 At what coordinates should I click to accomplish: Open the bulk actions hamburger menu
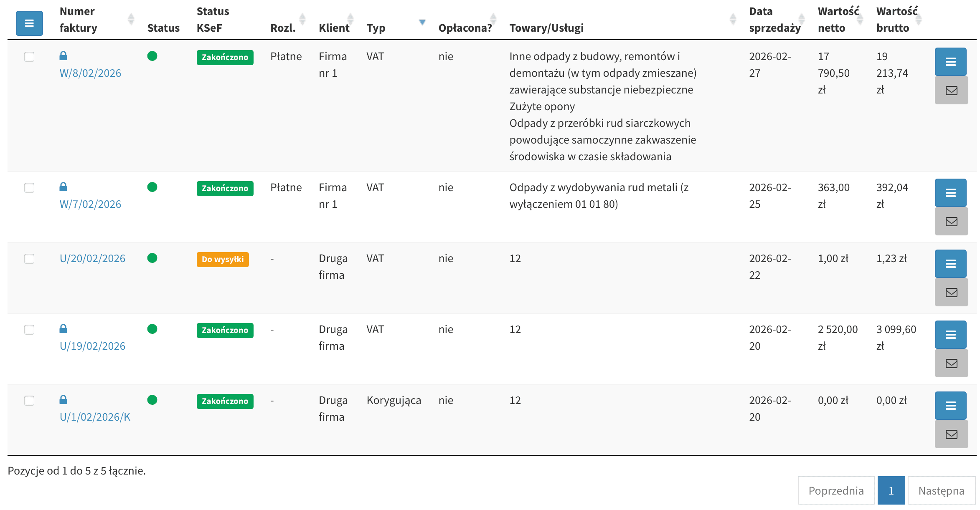29,23
